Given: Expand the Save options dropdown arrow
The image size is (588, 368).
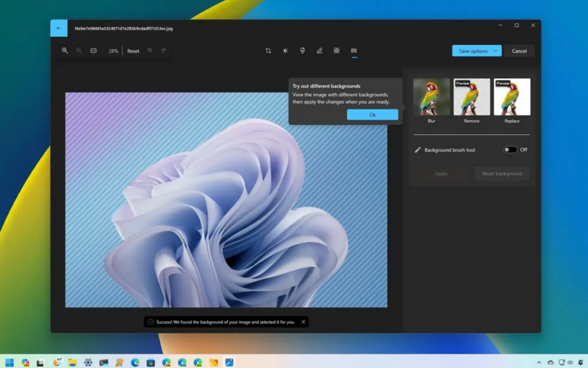Looking at the screenshot, I should click(496, 51).
